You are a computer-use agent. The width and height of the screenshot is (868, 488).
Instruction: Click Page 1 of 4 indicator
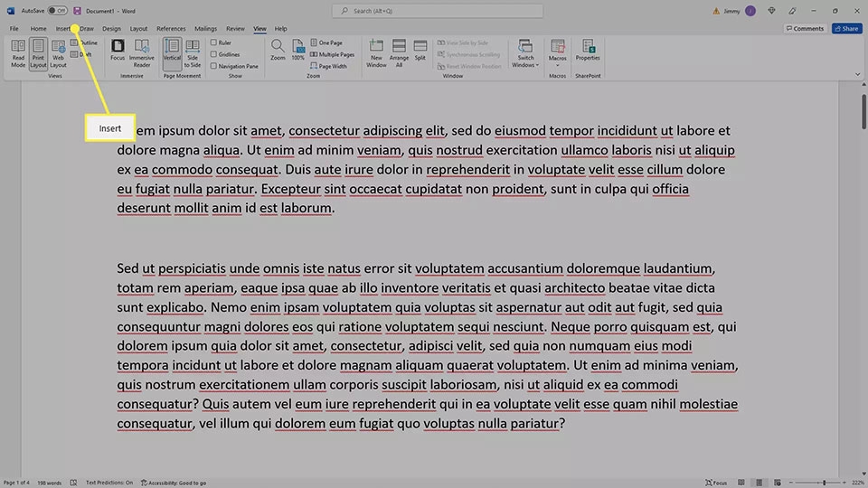pyautogui.click(x=16, y=483)
